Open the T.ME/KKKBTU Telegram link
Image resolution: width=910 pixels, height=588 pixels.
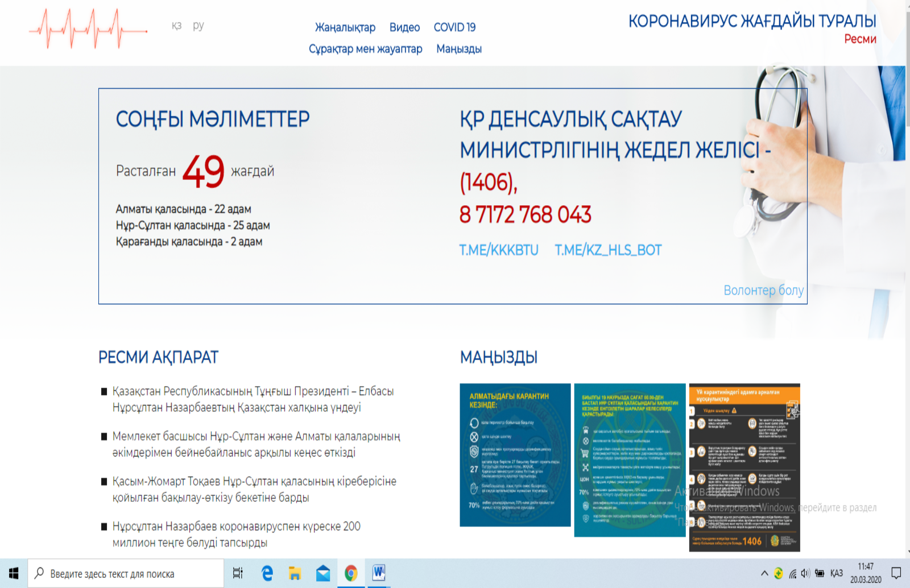pyautogui.click(x=499, y=250)
